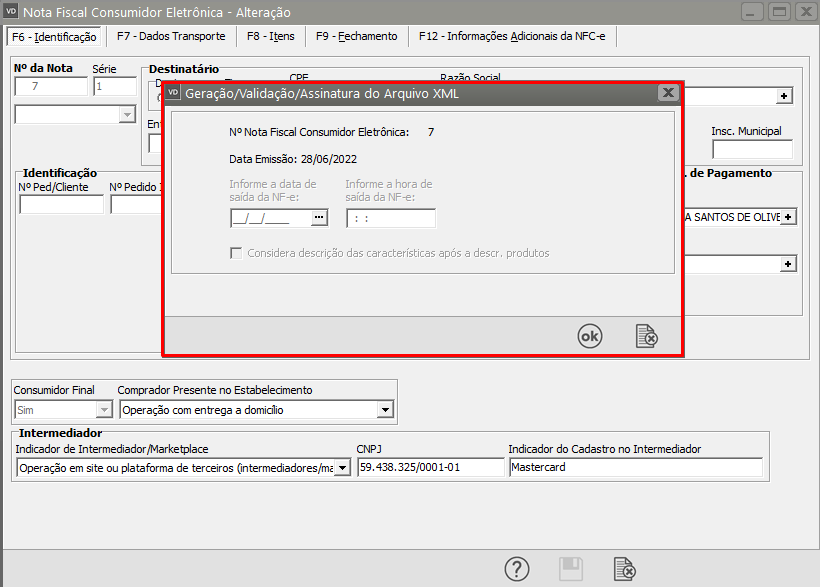Go to F8 - Itens tab
Viewport: 820px width, 587px height.
point(270,36)
